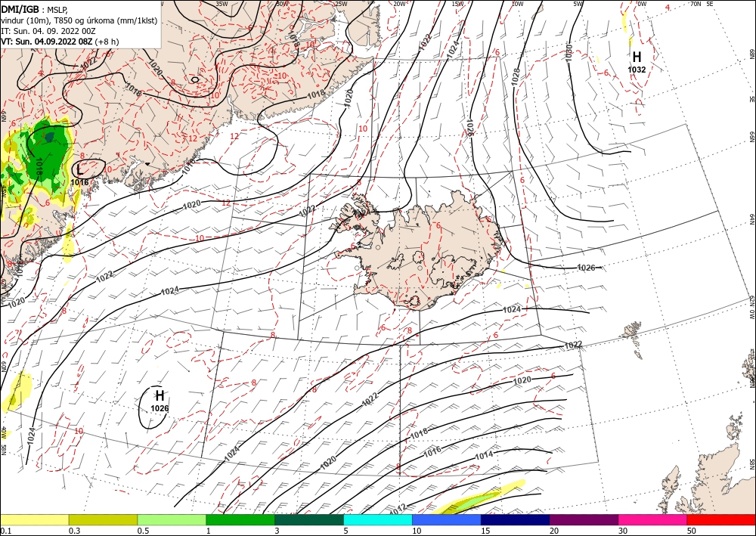Viewport: 756px width, 536px height.
Task: Click the '0.3' legend value
Action: (74, 531)
